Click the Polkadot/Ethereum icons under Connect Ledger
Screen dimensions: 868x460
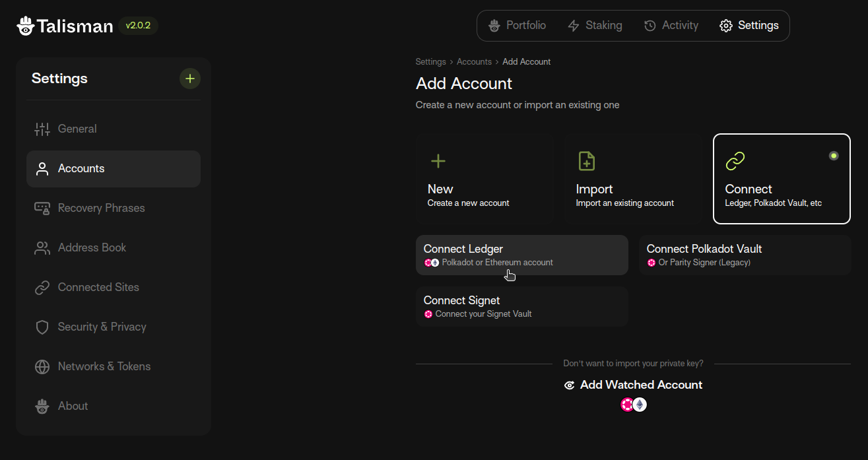point(432,263)
